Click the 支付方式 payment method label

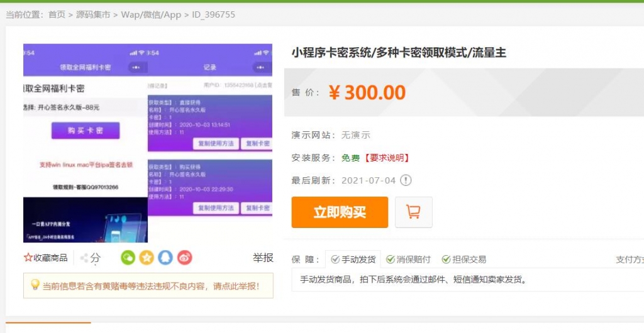[x=629, y=259]
